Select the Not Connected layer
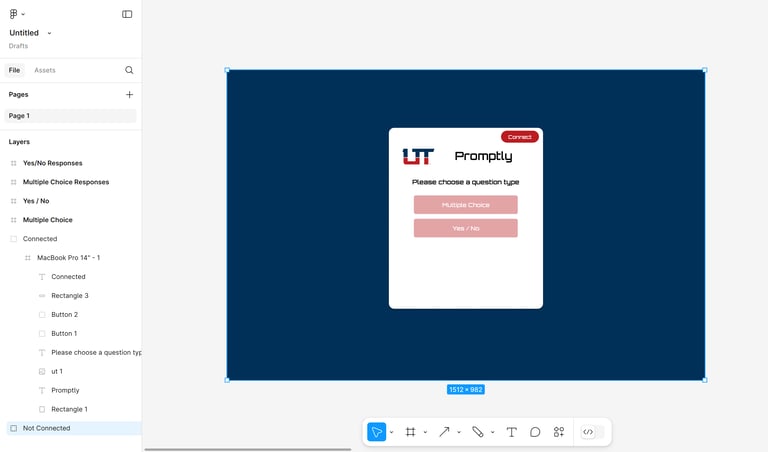Image resolution: width=768 pixels, height=452 pixels. pos(73,428)
